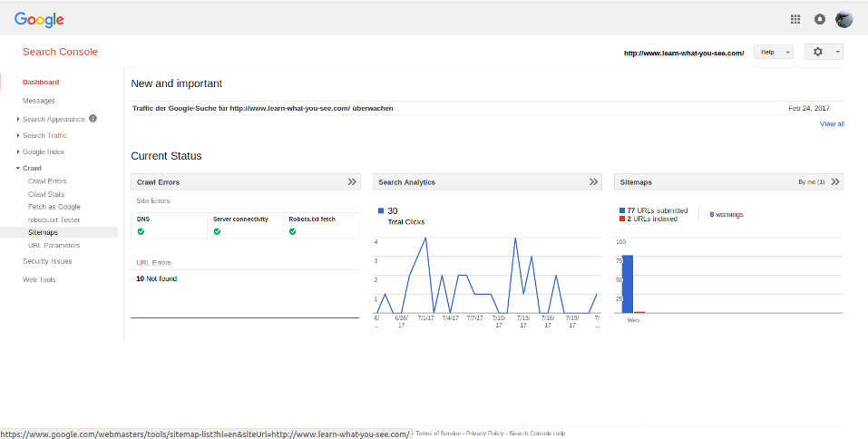868x439 pixels.
Task: Click the View all messages link
Action: [832, 124]
